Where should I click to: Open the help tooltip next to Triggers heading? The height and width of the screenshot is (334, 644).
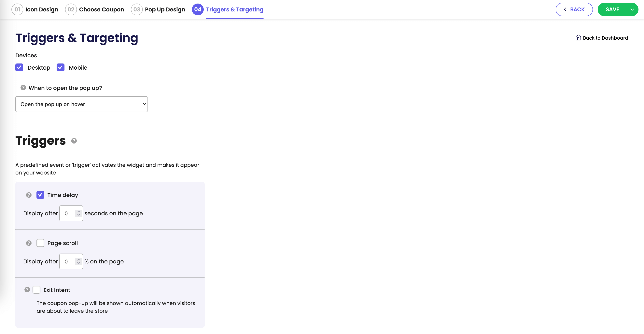pos(74,141)
